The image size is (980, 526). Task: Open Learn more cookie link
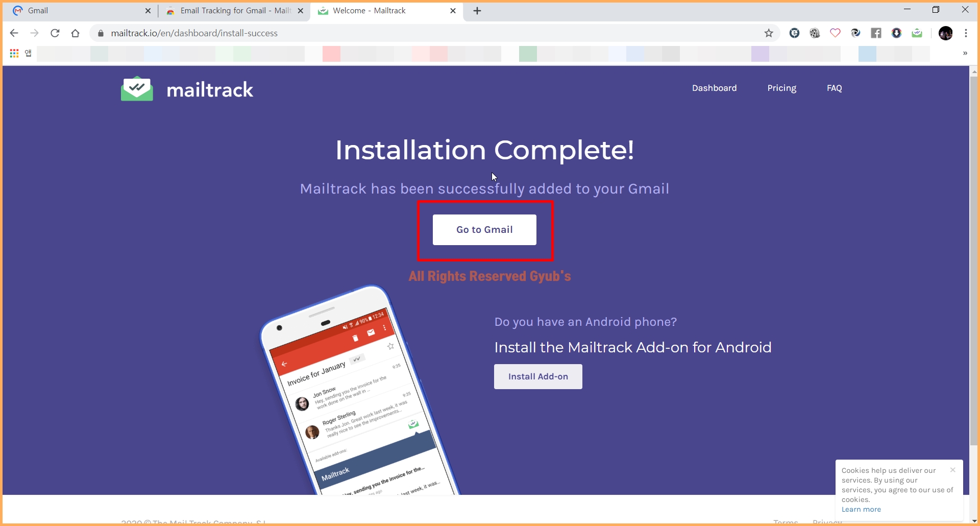pyautogui.click(x=861, y=509)
